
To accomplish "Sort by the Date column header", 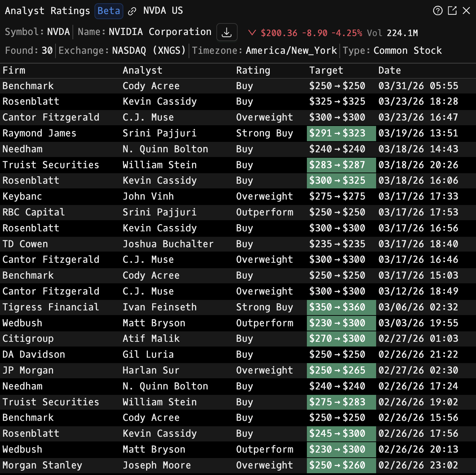I will coord(390,70).
